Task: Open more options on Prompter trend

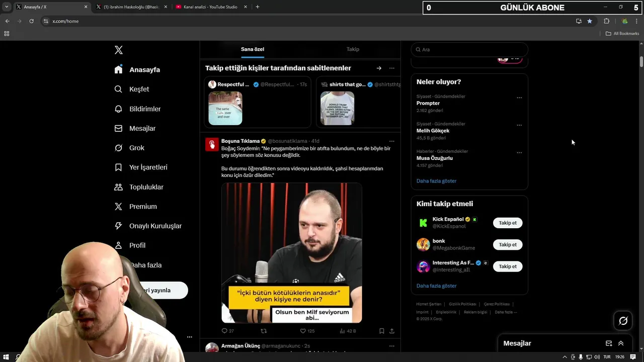Action: (519, 98)
